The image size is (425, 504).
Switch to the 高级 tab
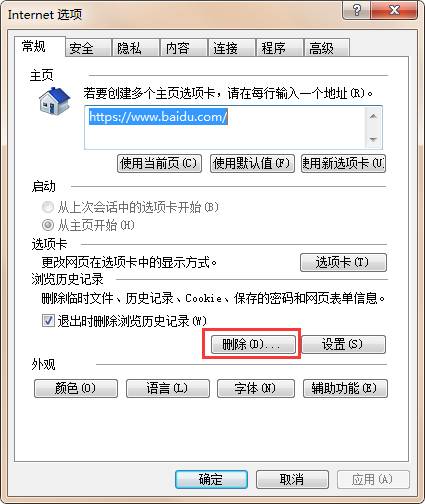[326, 48]
